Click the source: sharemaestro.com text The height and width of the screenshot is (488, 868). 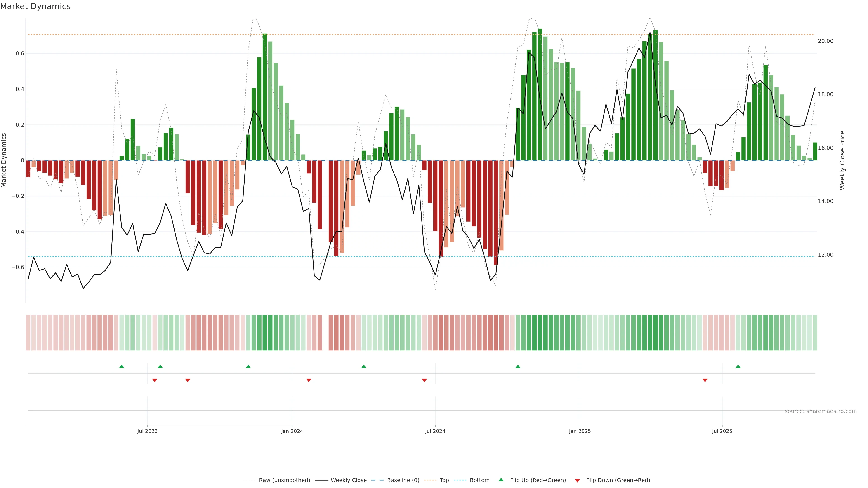(821, 411)
